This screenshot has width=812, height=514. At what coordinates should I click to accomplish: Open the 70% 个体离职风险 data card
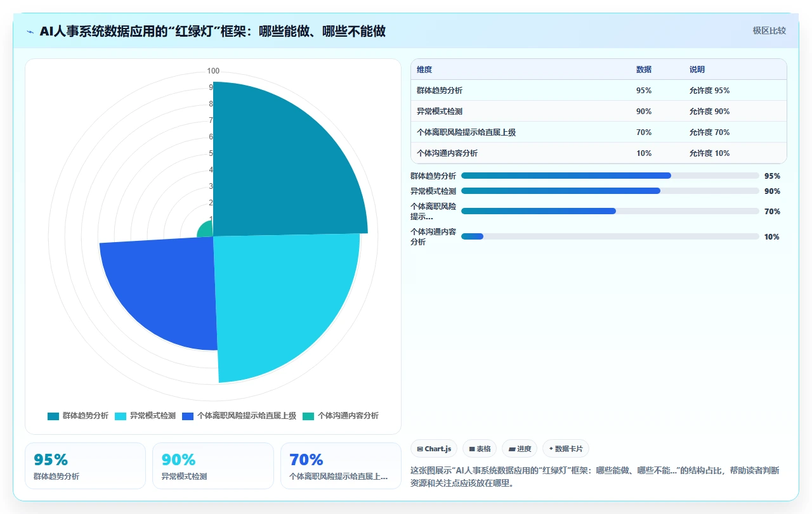click(341, 466)
